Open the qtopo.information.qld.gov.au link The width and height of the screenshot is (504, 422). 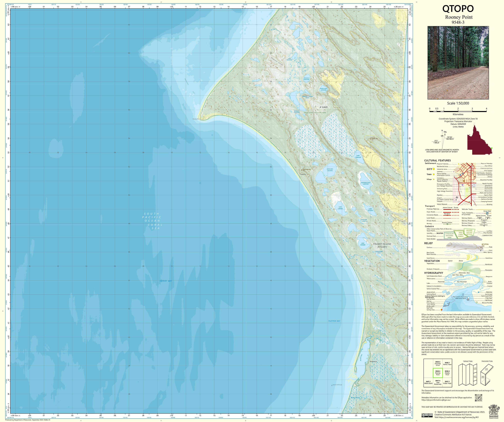436,400
